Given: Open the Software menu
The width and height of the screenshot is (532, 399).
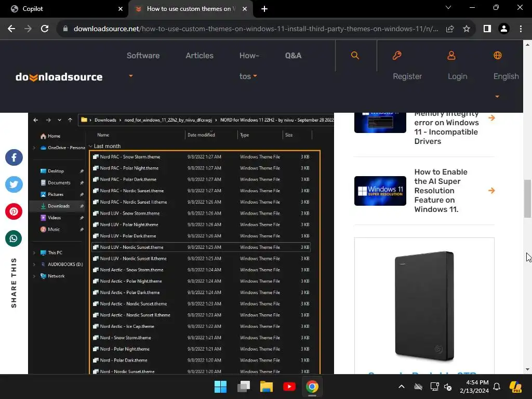Looking at the screenshot, I should (x=143, y=56).
